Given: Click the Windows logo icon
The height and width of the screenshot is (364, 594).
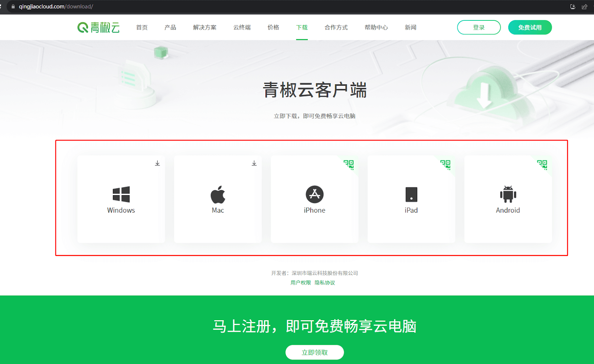Looking at the screenshot, I should pos(121,194).
